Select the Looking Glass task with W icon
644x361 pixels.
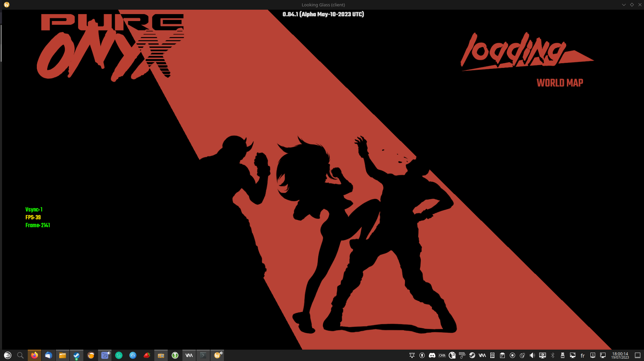[217, 355]
